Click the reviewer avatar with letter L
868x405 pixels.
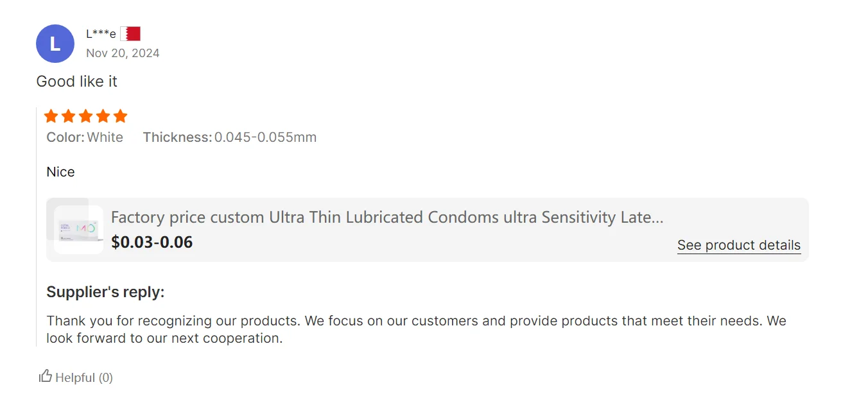(55, 44)
